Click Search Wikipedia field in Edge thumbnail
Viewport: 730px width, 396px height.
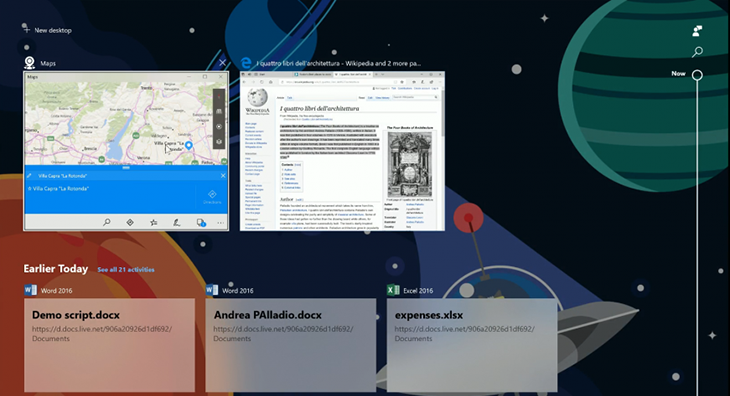tap(415, 97)
